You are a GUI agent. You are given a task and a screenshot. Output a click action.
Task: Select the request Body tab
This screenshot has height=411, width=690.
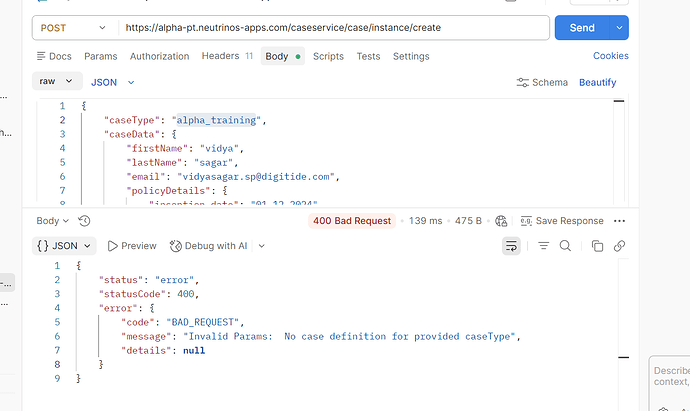point(283,56)
